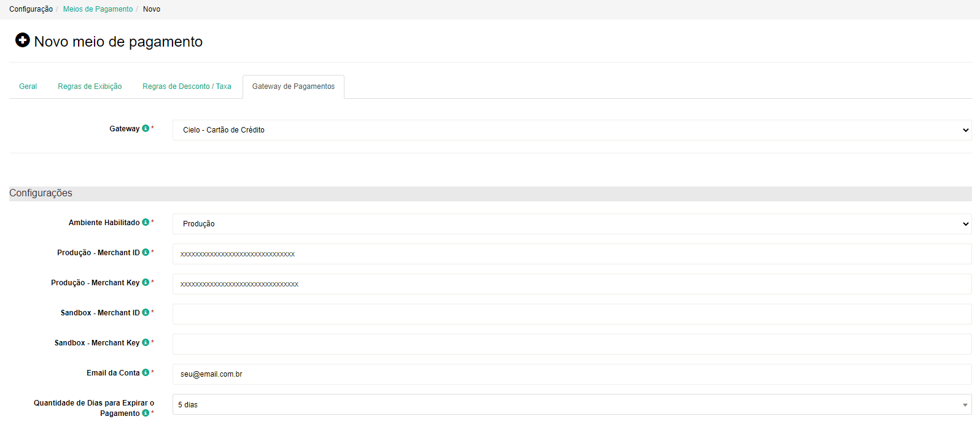Expand the Ambiente Habilitado dropdown
The width and height of the screenshot is (980, 446).
(x=571, y=224)
